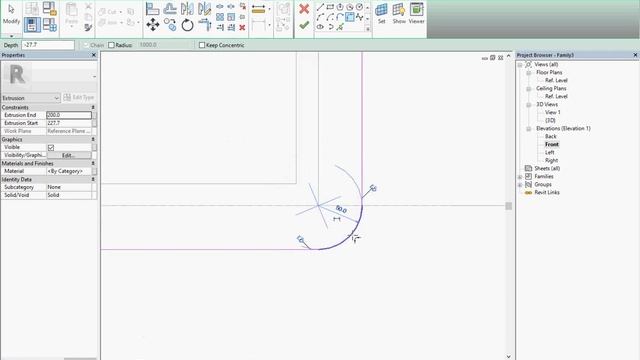Screen dimensions: 640x360
Task: Toggle the Visible checkbox in Properties
Action: pos(51,147)
